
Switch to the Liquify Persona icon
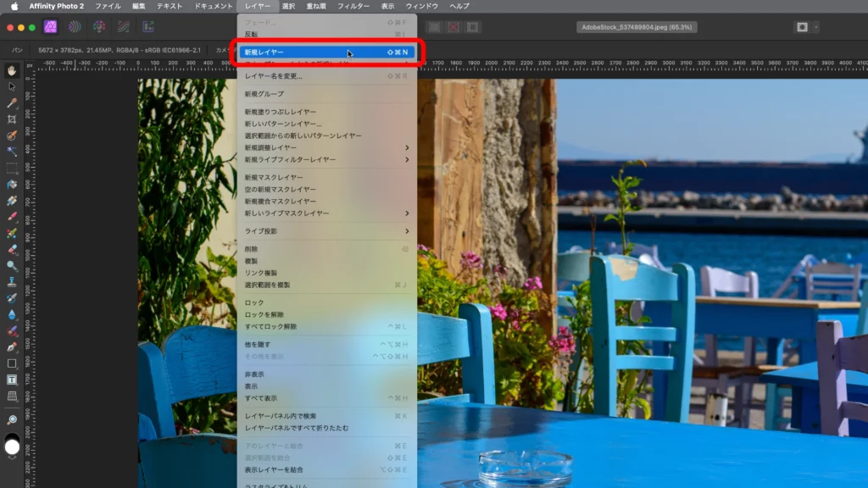coord(75,27)
